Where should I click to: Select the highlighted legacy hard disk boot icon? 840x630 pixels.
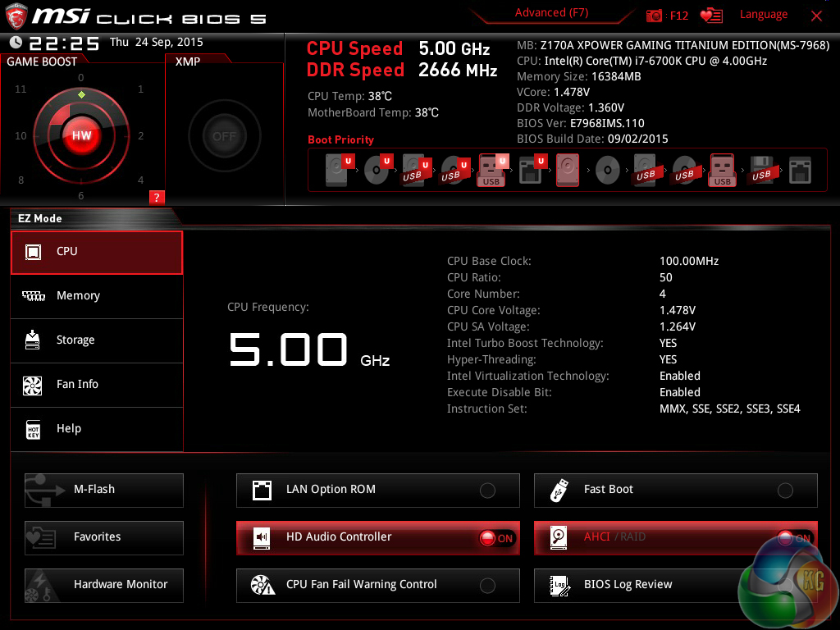point(568,170)
